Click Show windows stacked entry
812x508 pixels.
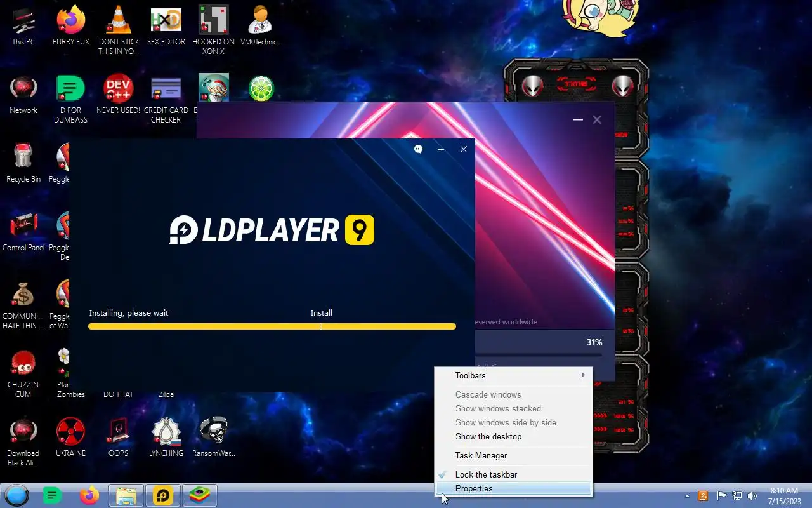pyautogui.click(x=513, y=408)
